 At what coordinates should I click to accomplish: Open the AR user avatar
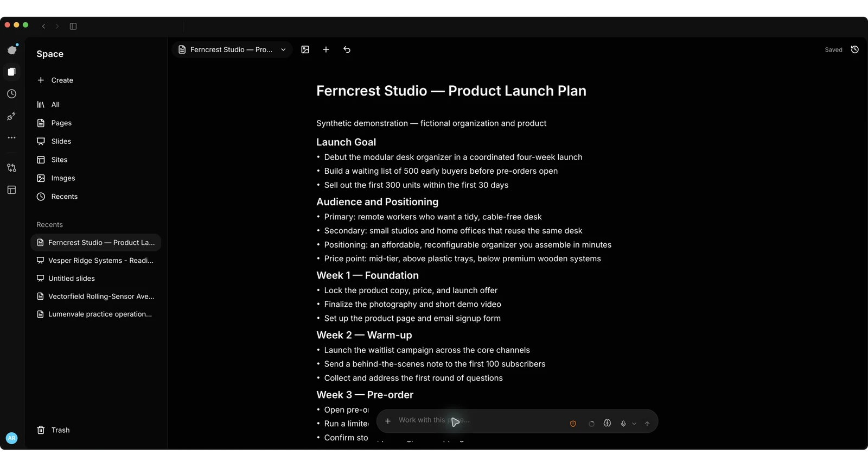11,438
